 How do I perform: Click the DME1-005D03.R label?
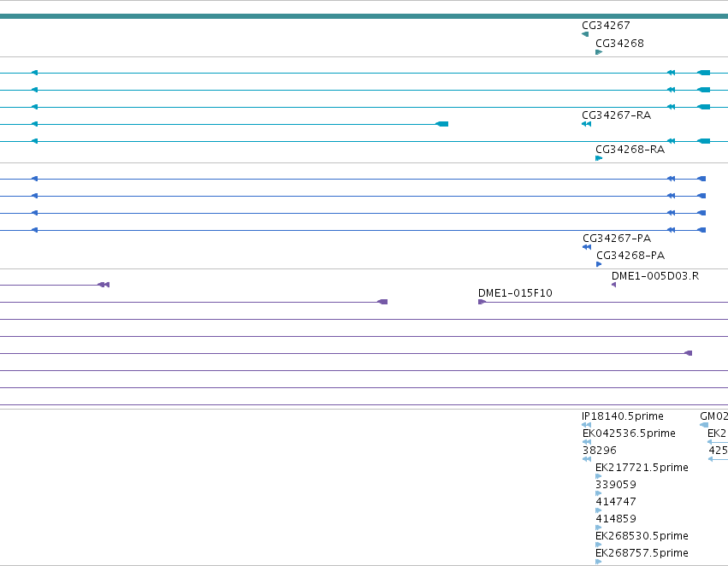[x=655, y=276]
